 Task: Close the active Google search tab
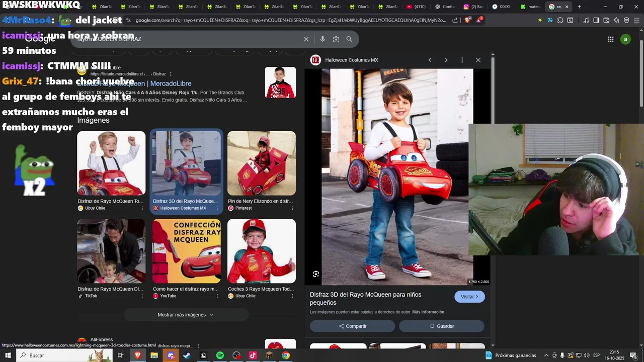point(567,7)
